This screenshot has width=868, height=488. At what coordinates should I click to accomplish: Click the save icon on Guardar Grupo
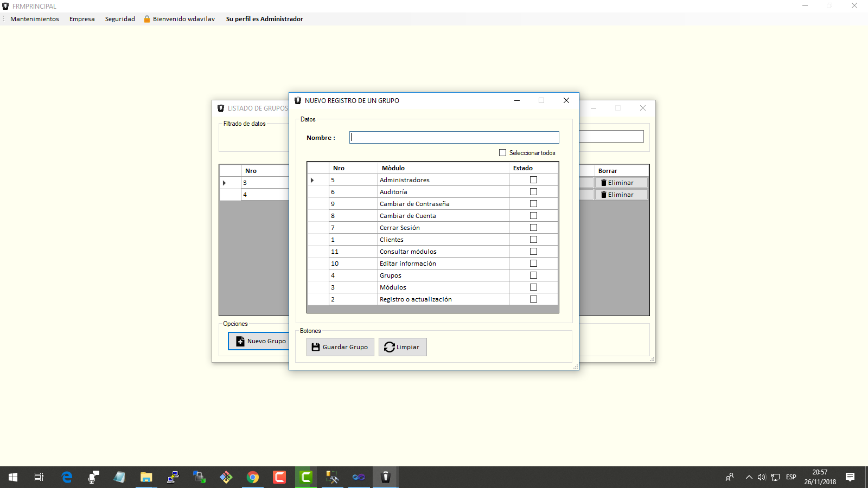pyautogui.click(x=316, y=347)
